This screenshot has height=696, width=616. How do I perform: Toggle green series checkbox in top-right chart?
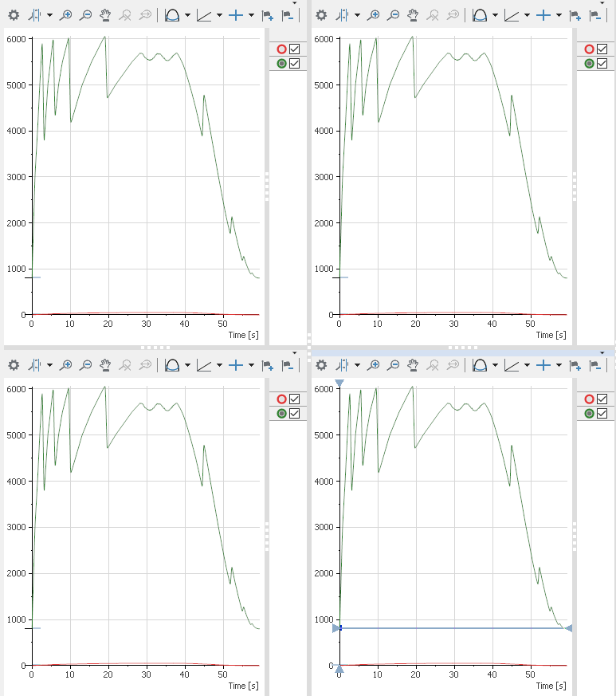[x=602, y=64]
